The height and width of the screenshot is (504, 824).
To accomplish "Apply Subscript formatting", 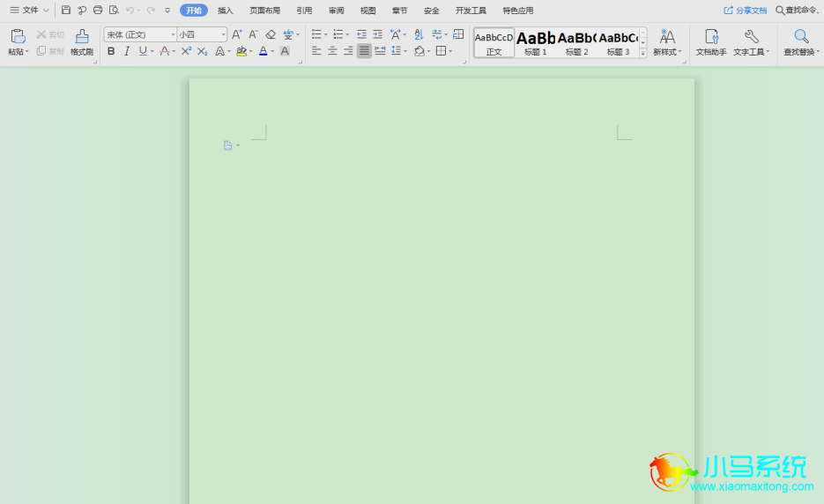I will tap(203, 51).
